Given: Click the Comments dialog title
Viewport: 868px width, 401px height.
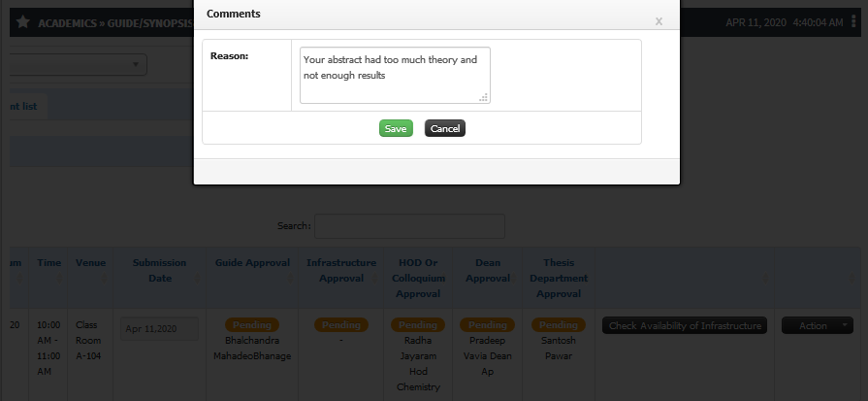Looking at the screenshot, I should click(234, 14).
